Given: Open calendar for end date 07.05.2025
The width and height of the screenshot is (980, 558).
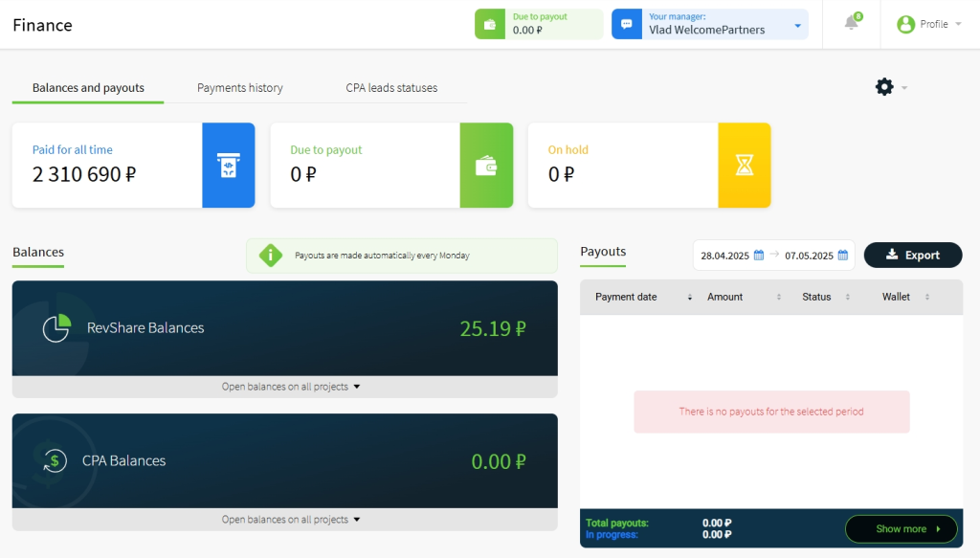Looking at the screenshot, I should point(842,255).
